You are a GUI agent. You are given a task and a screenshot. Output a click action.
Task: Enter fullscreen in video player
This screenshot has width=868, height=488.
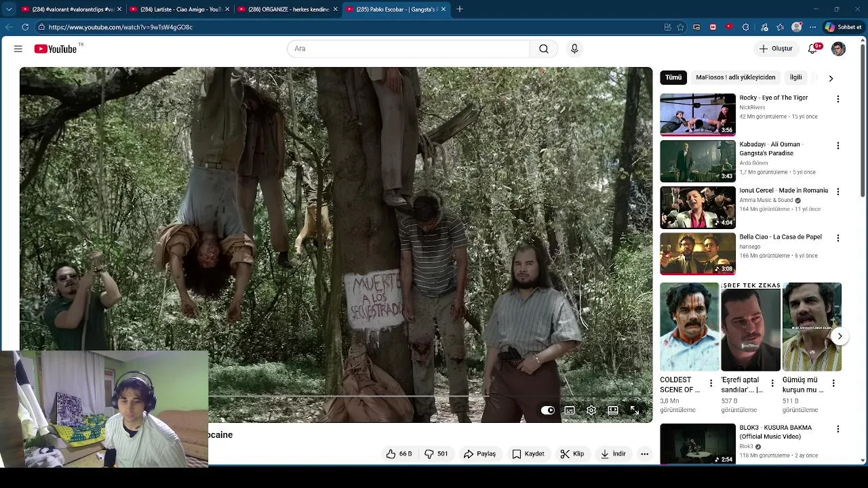[635, 410]
